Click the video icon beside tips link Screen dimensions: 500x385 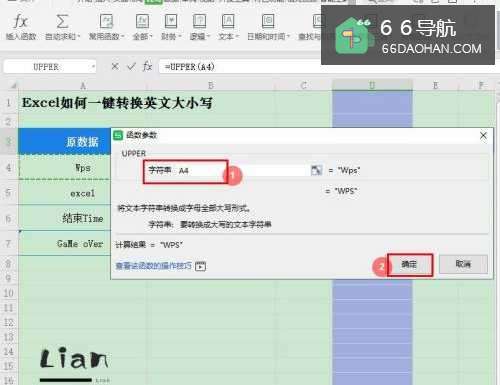click(x=200, y=266)
